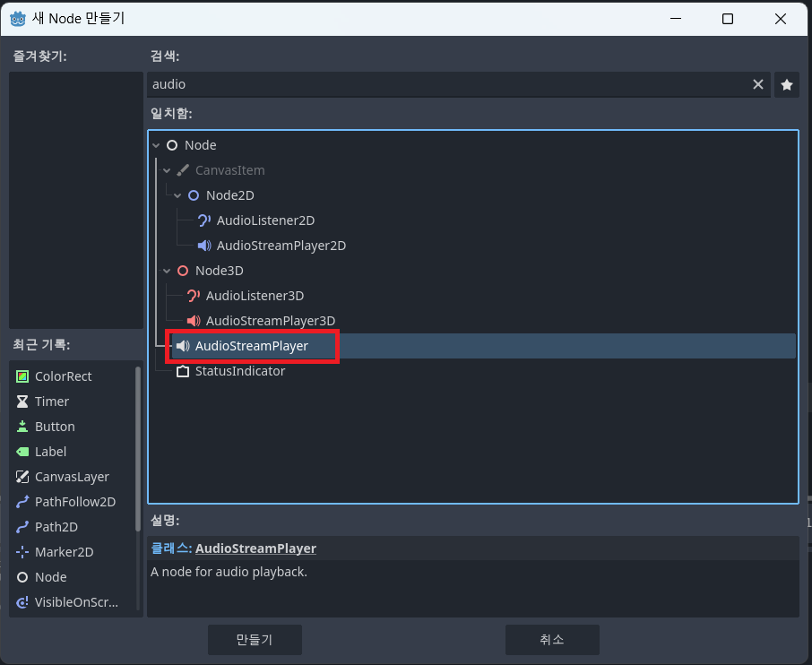Add to favorites with star button
The width and height of the screenshot is (812, 665).
787,84
